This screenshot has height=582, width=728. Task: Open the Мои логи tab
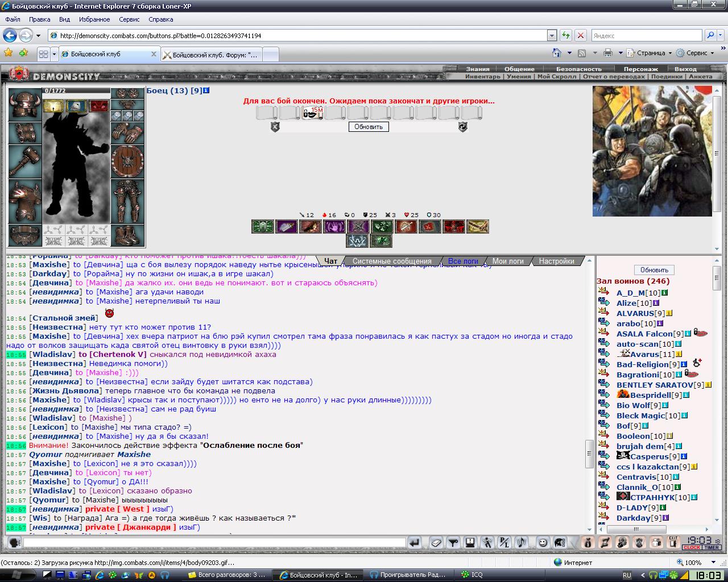click(508, 261)
